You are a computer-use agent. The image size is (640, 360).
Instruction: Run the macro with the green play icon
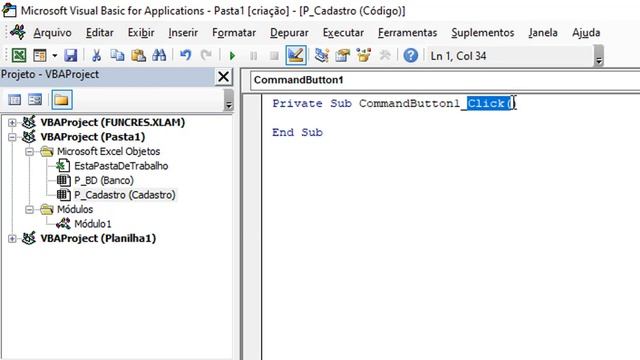coord(232,56)
